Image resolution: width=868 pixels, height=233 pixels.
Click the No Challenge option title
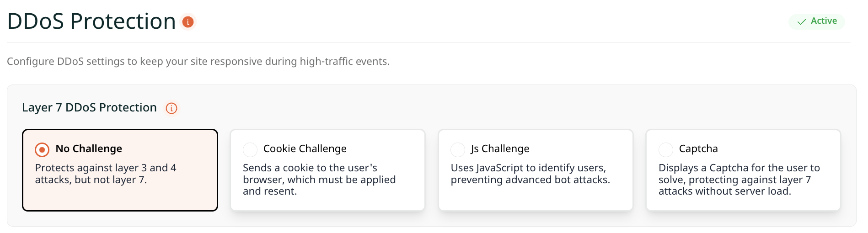coord(89,149)
